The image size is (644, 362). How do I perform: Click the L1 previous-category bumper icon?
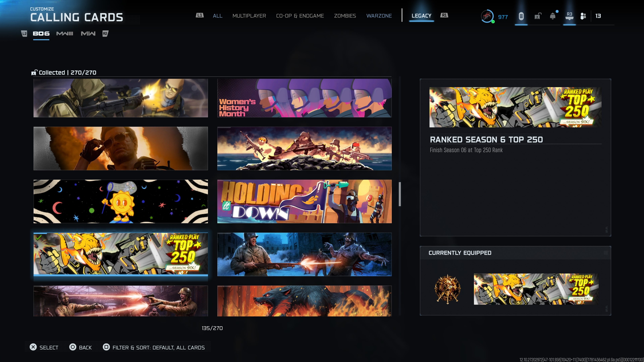click(200, 15)
